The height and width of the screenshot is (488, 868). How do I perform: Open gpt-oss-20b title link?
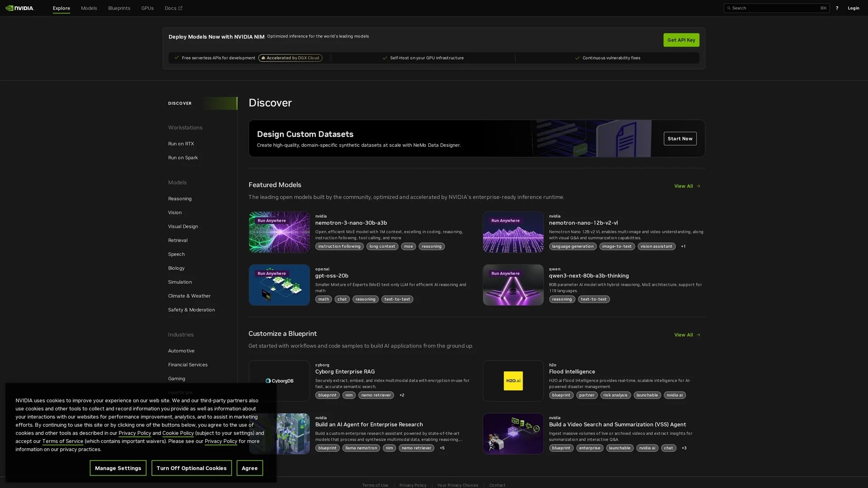point(331,276)
